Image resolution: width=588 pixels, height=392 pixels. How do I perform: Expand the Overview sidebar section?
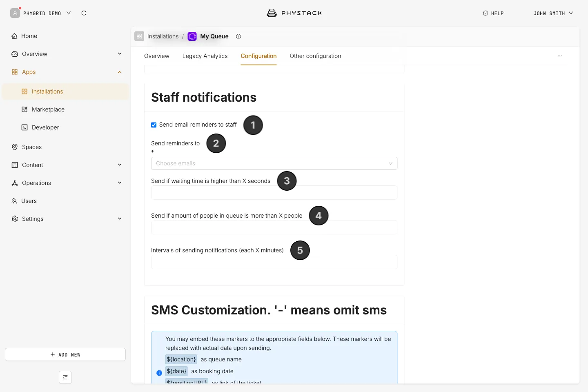[x=120, y=54]
